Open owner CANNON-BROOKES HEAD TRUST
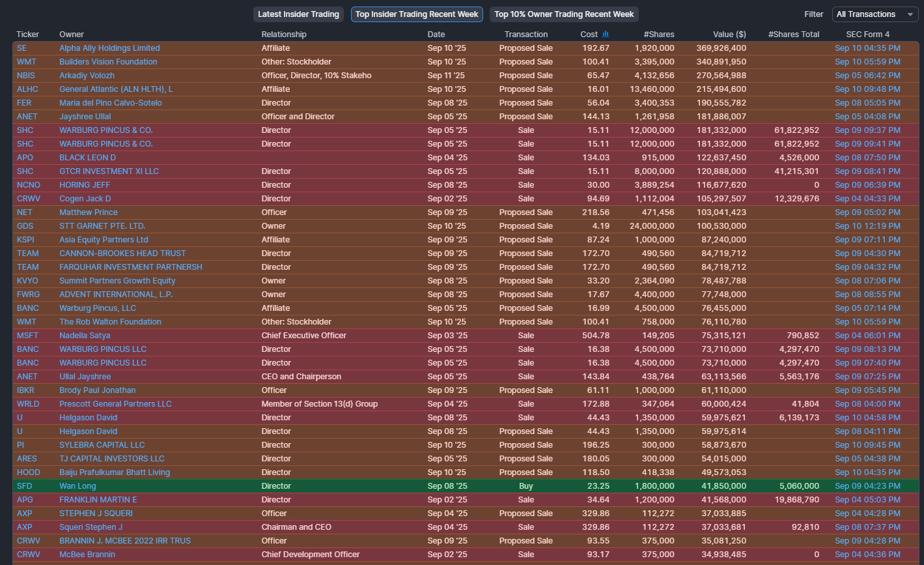 122,254
